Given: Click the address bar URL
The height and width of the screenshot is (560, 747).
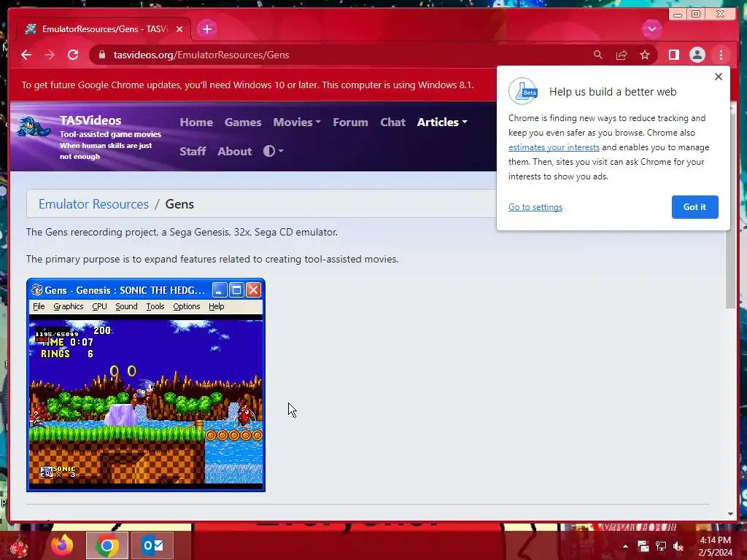Looking at the screenshot, I should tap(201, 55).
